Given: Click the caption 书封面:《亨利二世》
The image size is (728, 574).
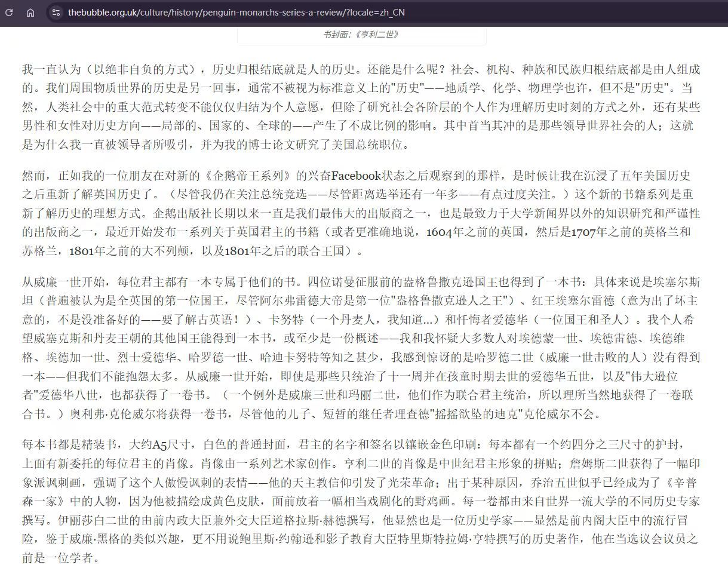Looking at the screenshot, I should point(361,34).
